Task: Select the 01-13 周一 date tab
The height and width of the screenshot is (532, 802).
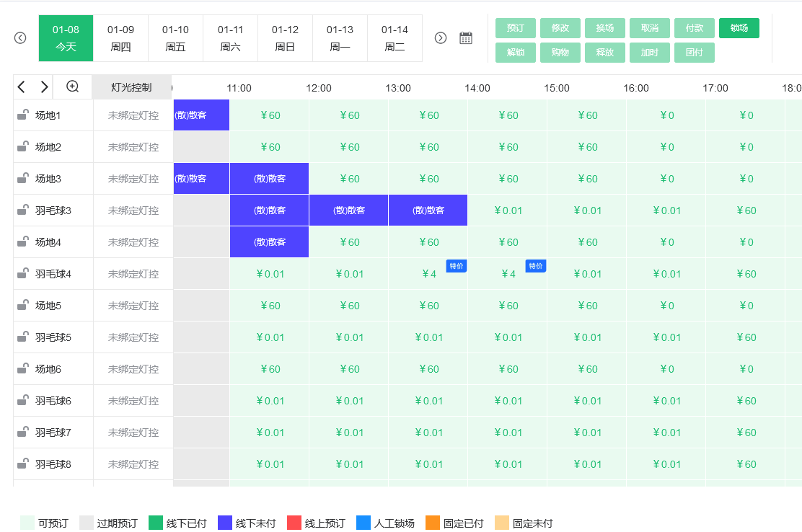Action: 340,38
